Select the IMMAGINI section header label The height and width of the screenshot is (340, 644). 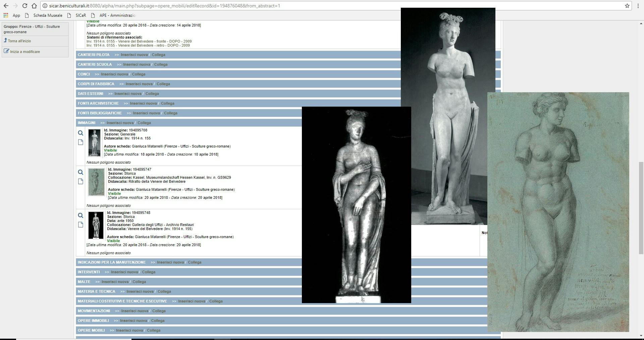pos(87,123)
